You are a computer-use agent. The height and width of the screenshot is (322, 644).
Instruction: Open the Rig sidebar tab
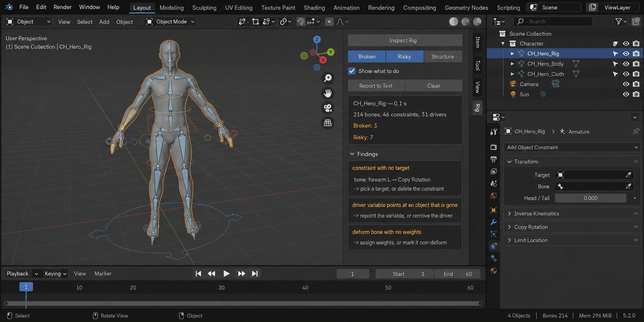(478, 107)
